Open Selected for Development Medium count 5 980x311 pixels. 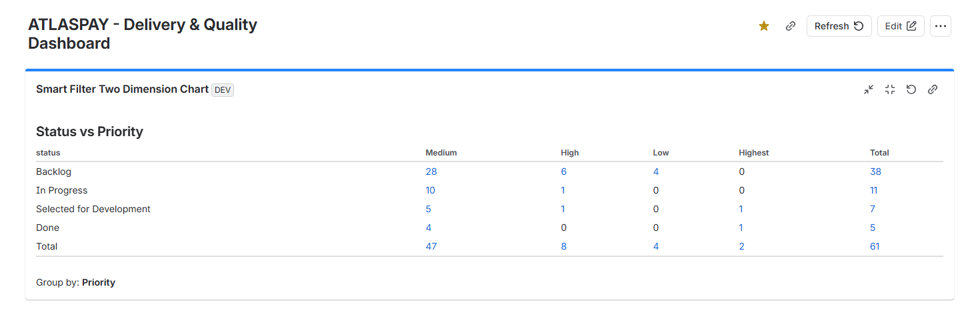pyautogui.click(x=429, y=209)
